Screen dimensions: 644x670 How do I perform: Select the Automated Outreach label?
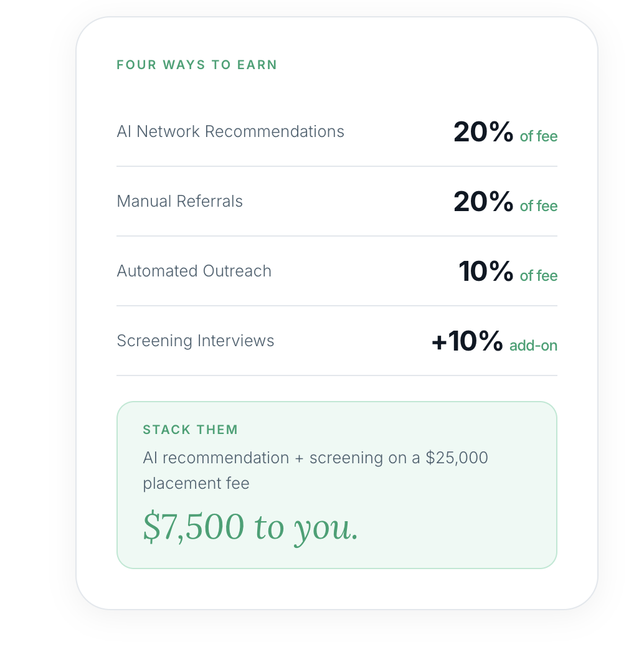pyautogui.click(x=194, y=271)
